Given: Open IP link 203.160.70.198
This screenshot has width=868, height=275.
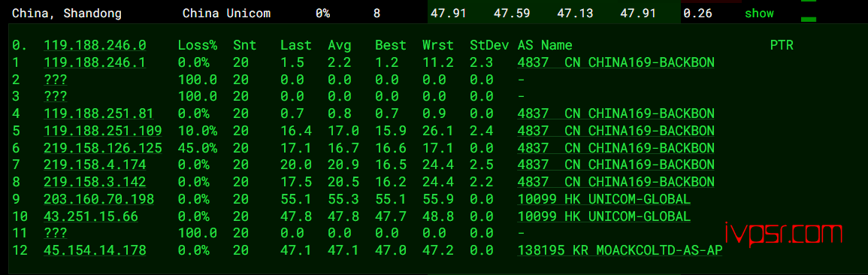Looking at the screenshot, I should click(98, 199).
